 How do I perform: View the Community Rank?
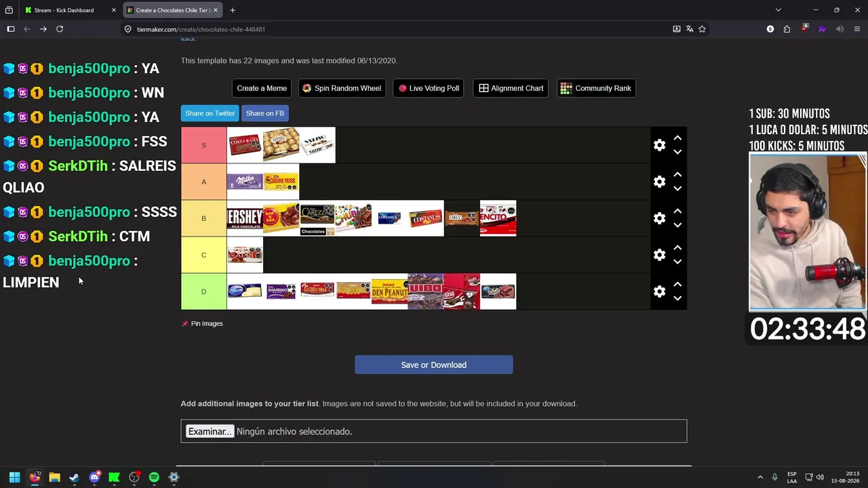[x=596, y=88]
